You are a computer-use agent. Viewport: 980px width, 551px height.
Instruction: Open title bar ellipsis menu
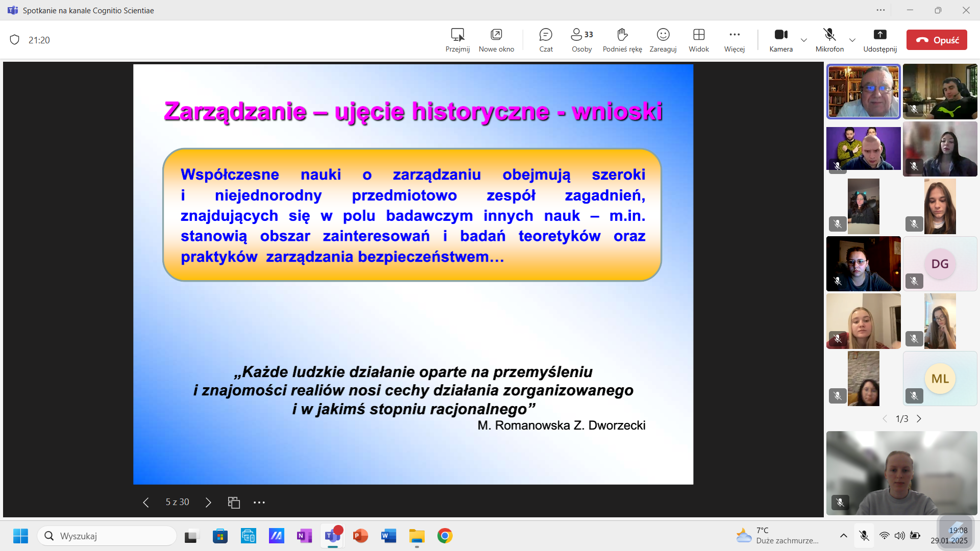(881, 10)
